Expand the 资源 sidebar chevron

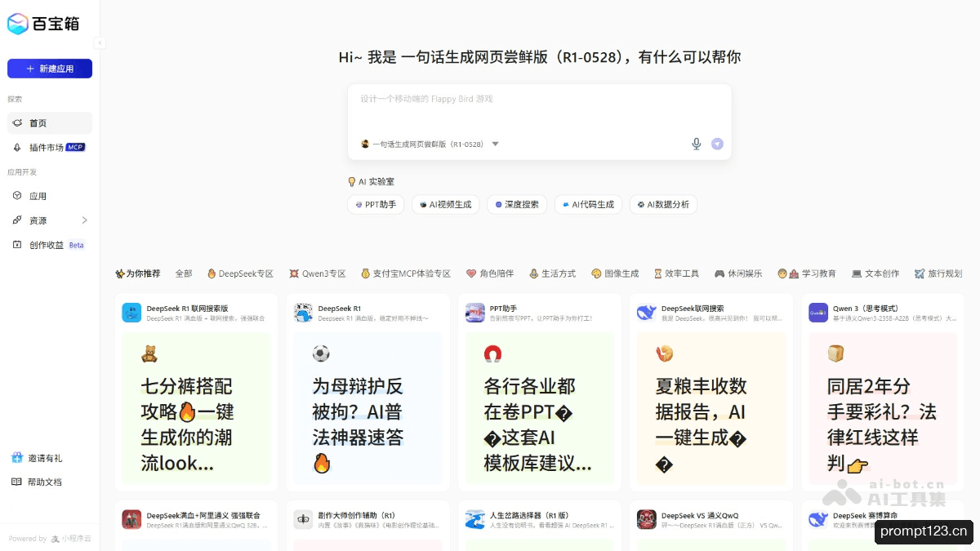tap(84, 220)
